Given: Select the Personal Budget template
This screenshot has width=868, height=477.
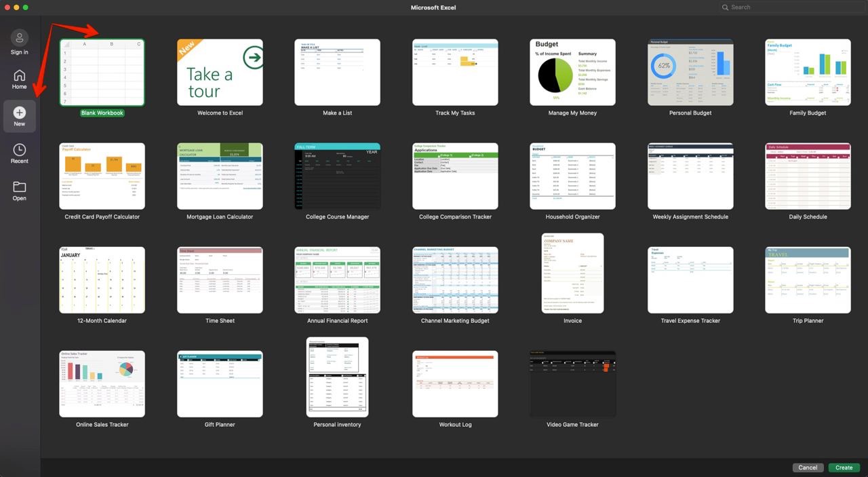Looking at the screenshot, I should (x=690, y=73).
